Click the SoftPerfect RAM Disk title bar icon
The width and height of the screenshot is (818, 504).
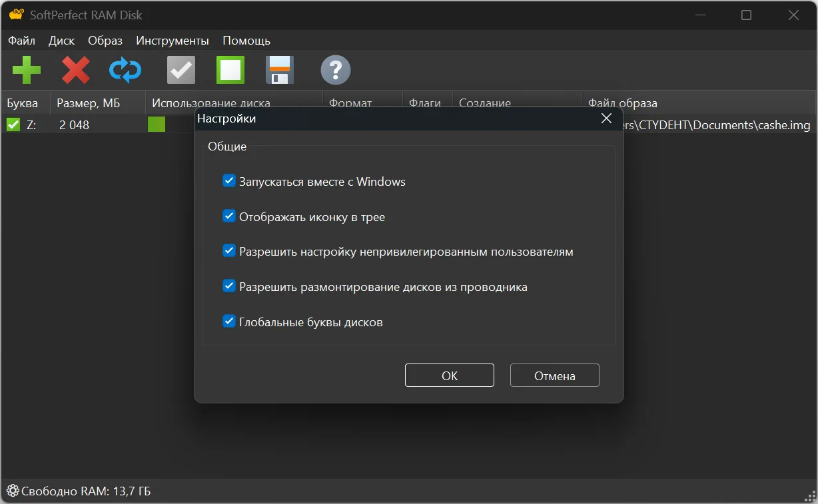point(17,15)
